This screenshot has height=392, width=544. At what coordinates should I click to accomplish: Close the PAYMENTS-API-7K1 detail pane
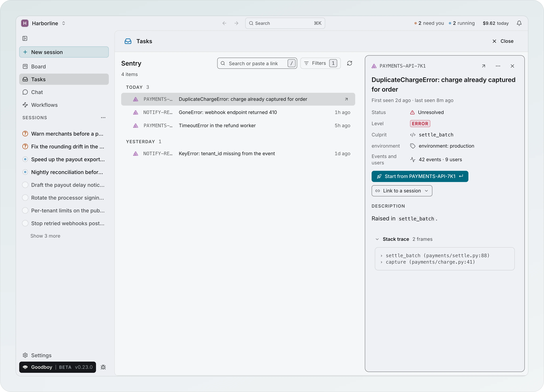pos(512,66)
